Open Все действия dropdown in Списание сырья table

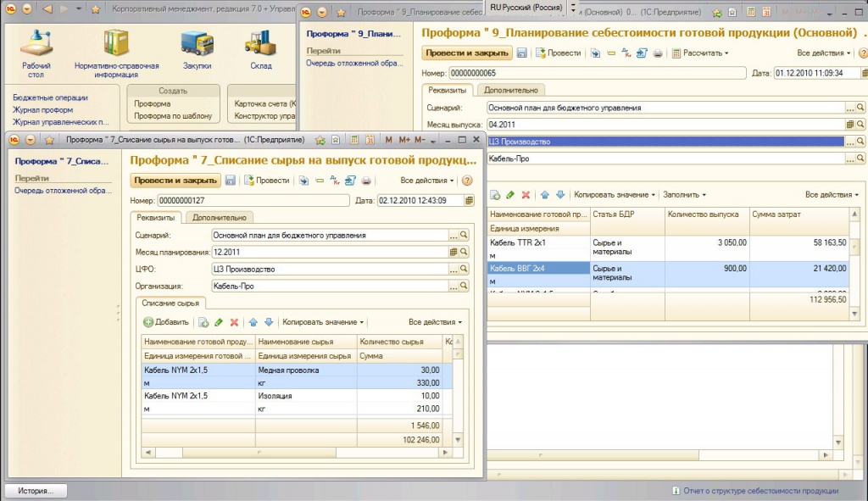click(435, 322)
